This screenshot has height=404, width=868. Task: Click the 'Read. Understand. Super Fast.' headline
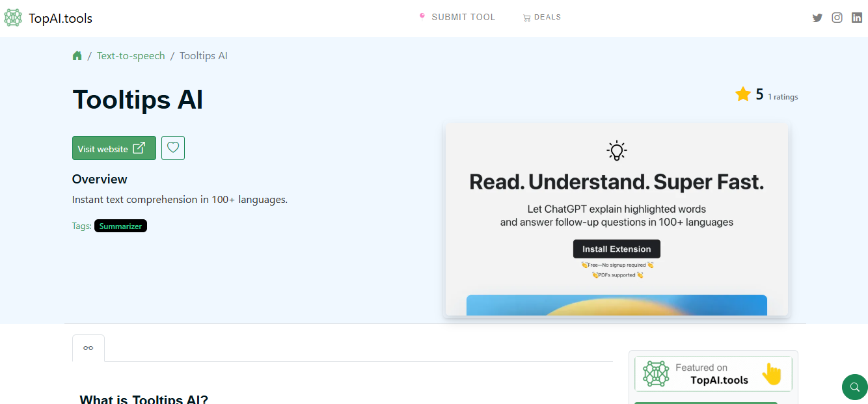616,182
